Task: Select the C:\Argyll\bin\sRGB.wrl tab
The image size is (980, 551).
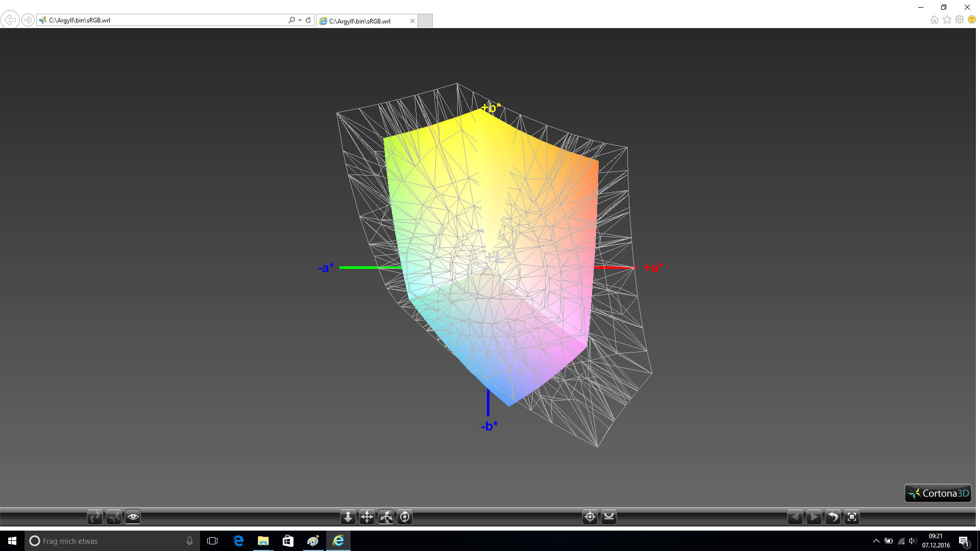Action: pyautogui.click(x=360, y=21)
